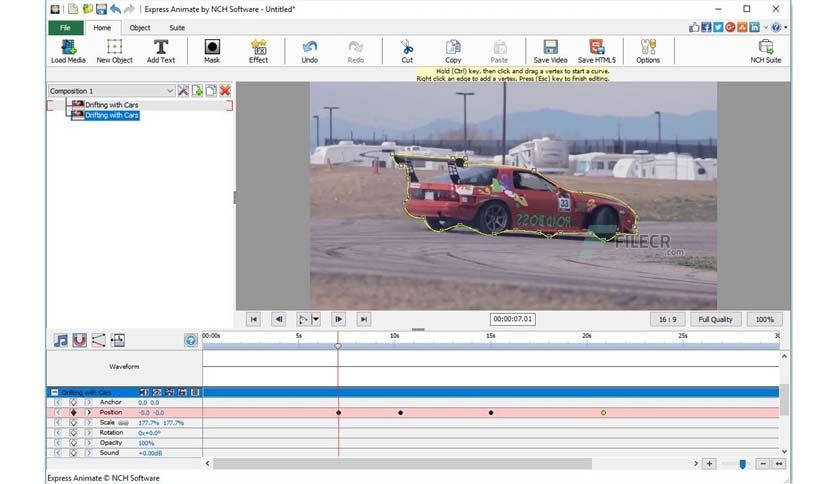
Task: Click Save Video in the toolbar
Action: click(550, 51)
